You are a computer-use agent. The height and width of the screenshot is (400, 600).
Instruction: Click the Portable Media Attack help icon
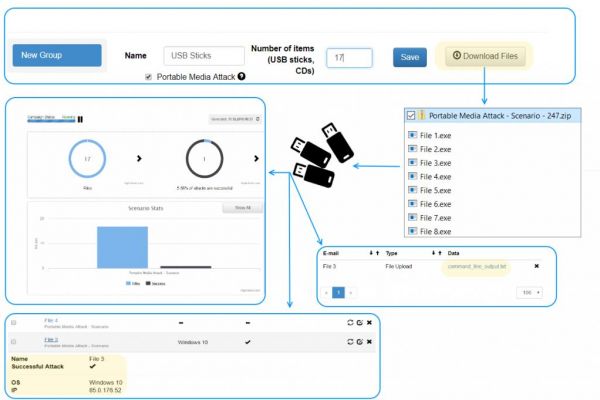coord(242,77)
